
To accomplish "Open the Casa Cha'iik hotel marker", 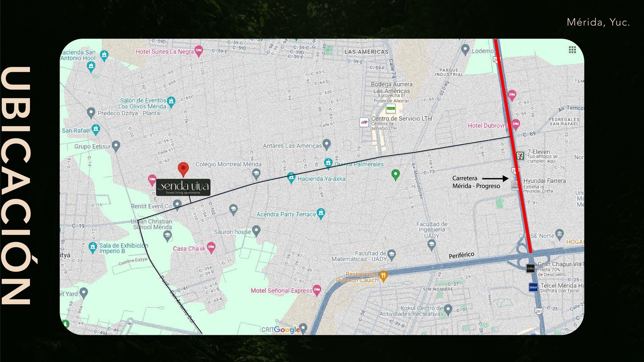I will click(x=211, y=248).
